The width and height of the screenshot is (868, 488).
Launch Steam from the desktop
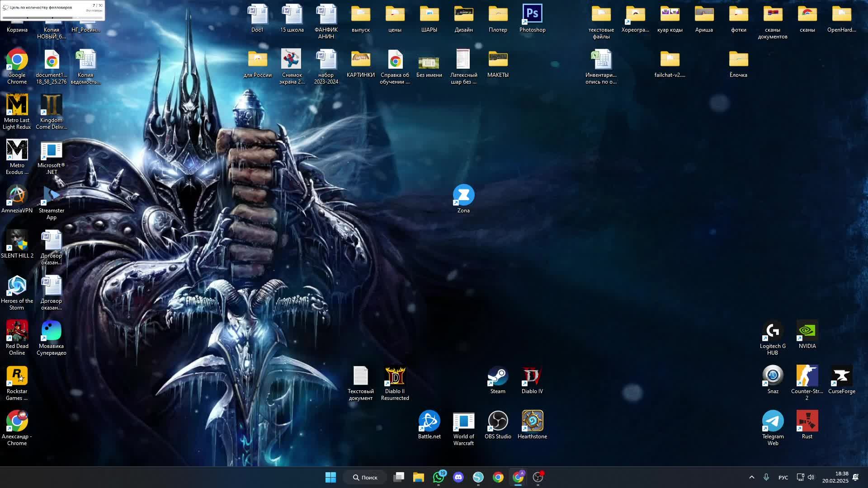tap(497, 376)
